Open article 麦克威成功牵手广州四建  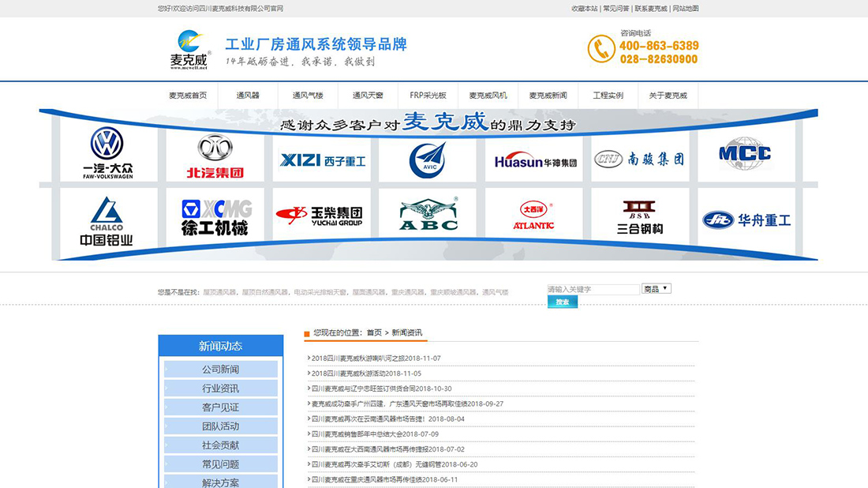(407, 404)
